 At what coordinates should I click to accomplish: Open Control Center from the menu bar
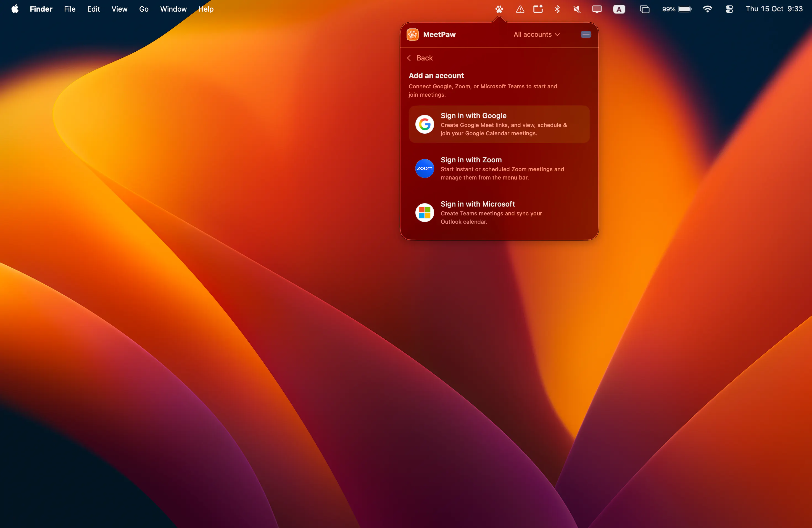729,9
